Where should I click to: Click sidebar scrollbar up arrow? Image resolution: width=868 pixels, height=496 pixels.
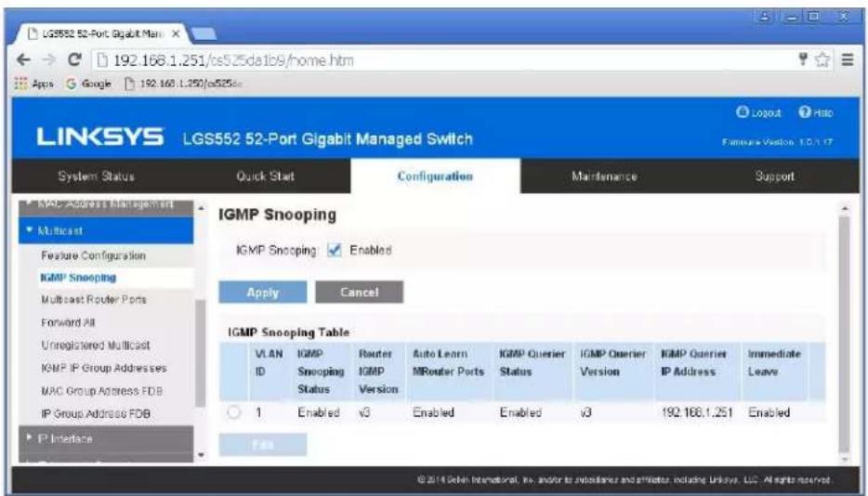(201, 208)
